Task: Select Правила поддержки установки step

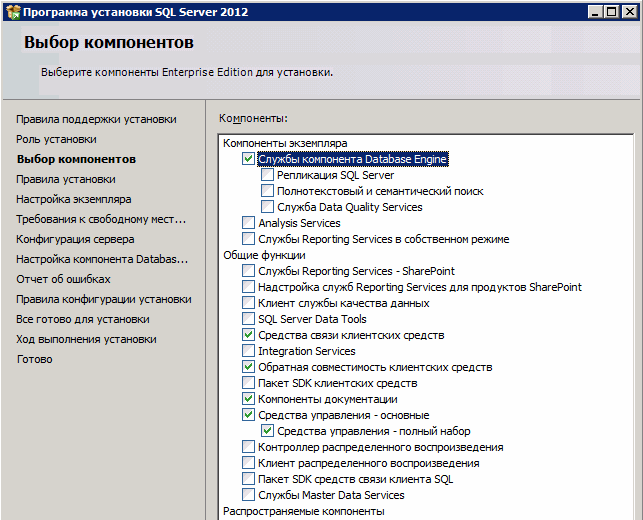Action: (x=96, y=119)
